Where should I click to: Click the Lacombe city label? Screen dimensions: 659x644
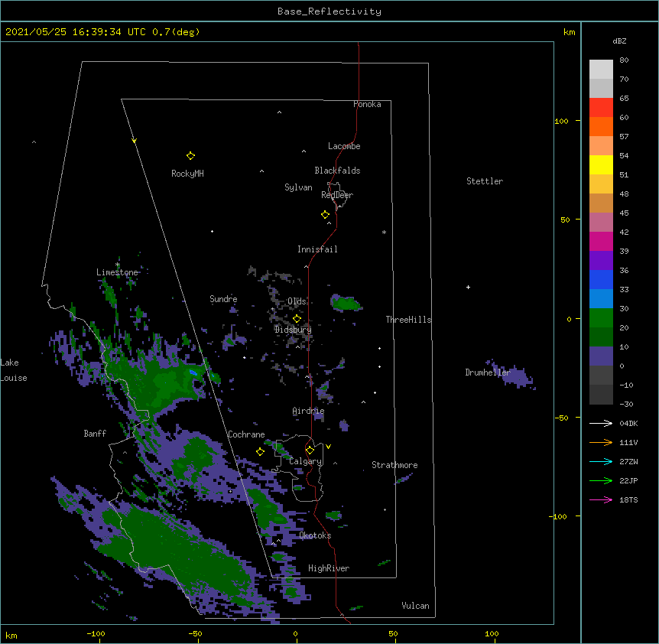344,146
